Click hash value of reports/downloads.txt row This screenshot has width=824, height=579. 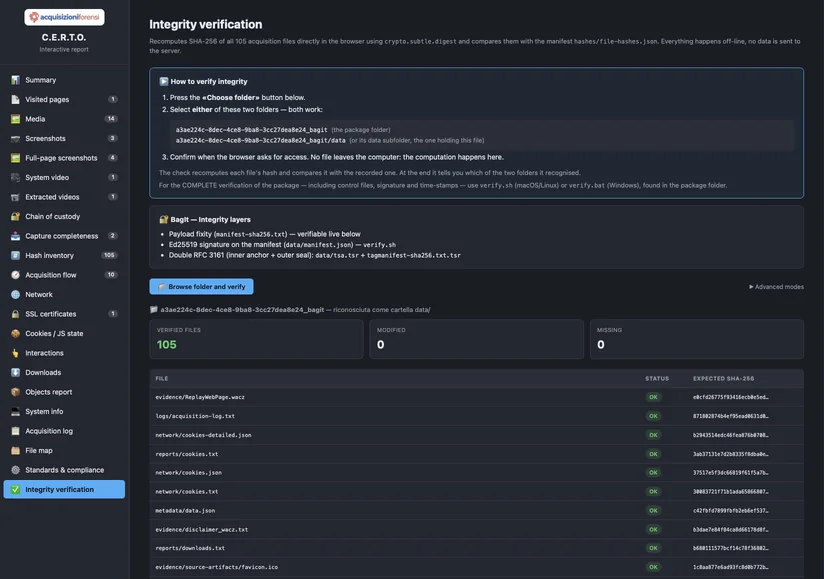pos(730,548)
